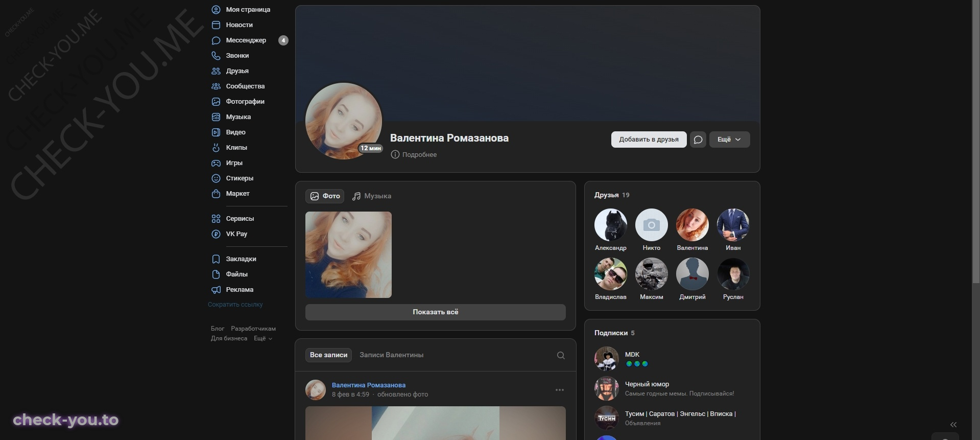
Task: Select the Записи Валентины tab
Action: pyautogui.click(x=391, y=355)
